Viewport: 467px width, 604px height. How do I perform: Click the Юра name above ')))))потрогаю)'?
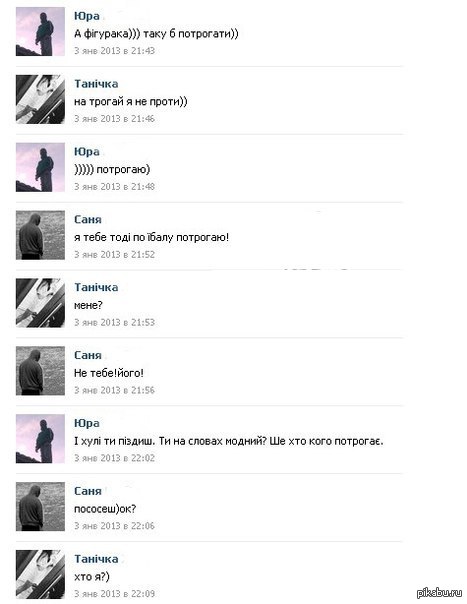tap(87, 152)
